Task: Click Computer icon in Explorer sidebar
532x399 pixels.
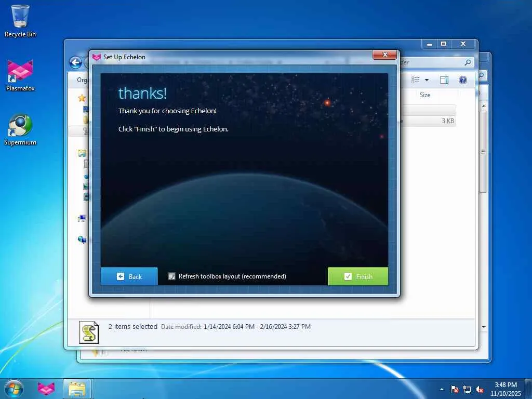Action: (82, 219)
